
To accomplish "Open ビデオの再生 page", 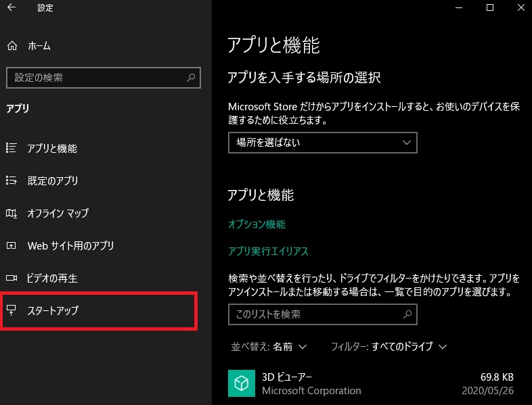I will [x=52, y=279].
